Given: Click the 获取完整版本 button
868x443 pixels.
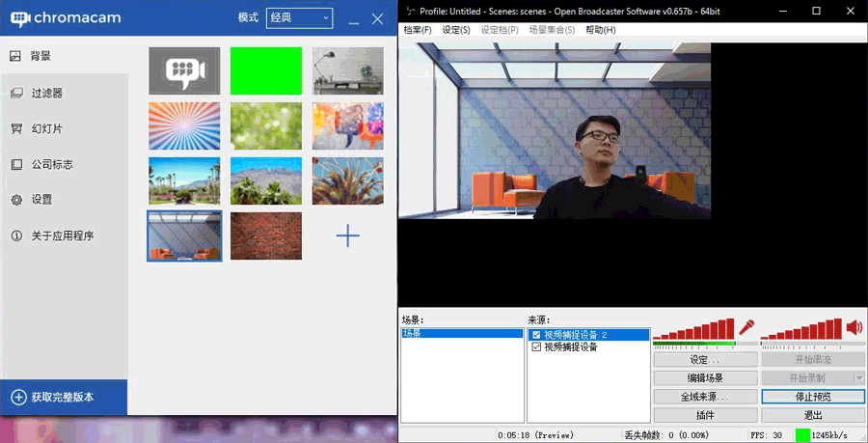Looking at the screenshot, I should pos(63,397).
